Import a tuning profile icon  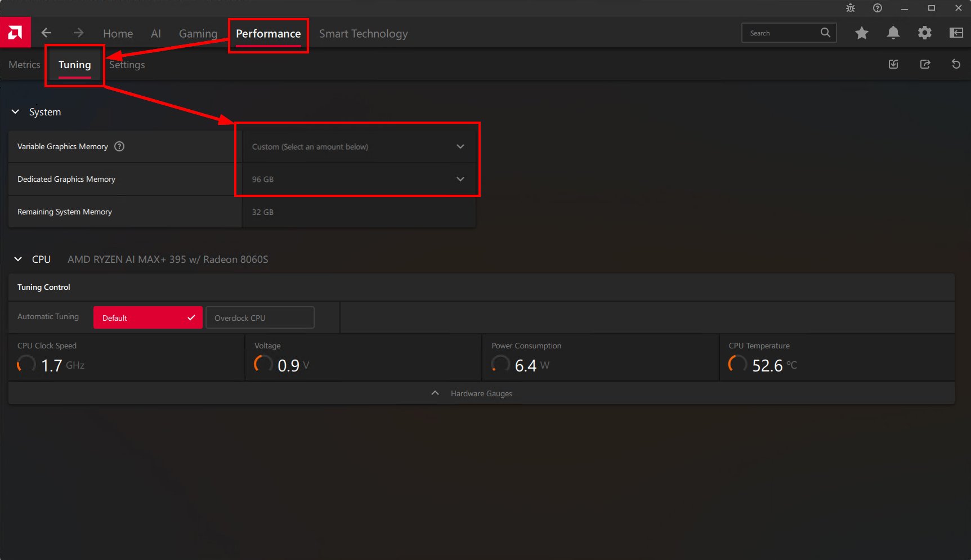893,64
